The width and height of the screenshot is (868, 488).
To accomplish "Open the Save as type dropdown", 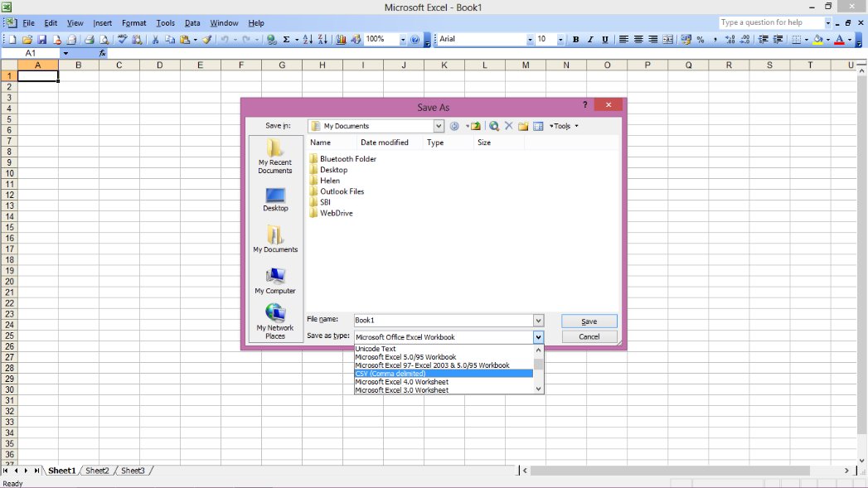I will point(538,336).
